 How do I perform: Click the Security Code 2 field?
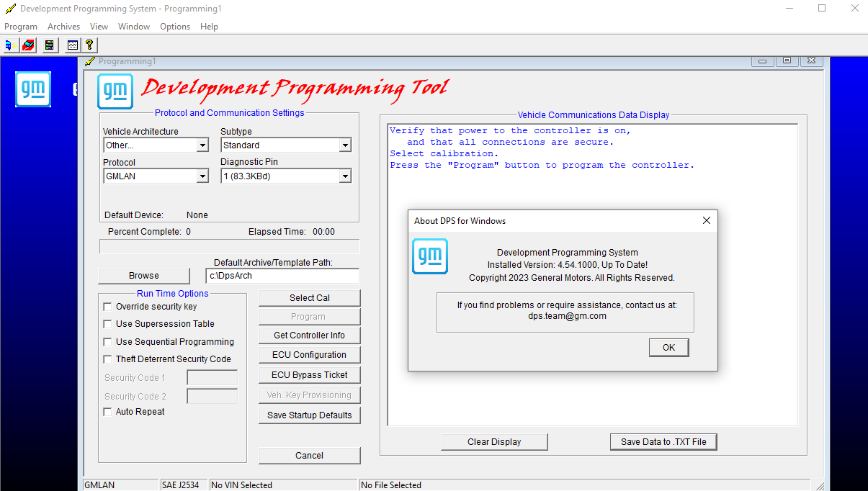point(212,396)
